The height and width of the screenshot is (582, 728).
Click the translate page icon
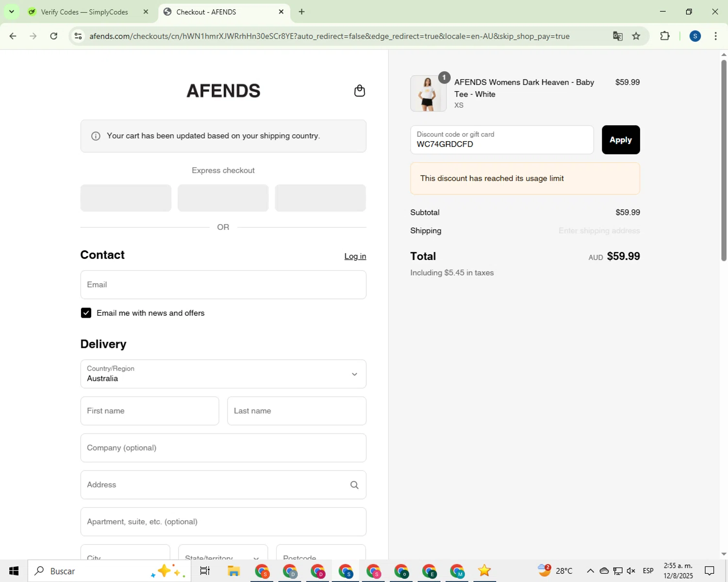617,36
